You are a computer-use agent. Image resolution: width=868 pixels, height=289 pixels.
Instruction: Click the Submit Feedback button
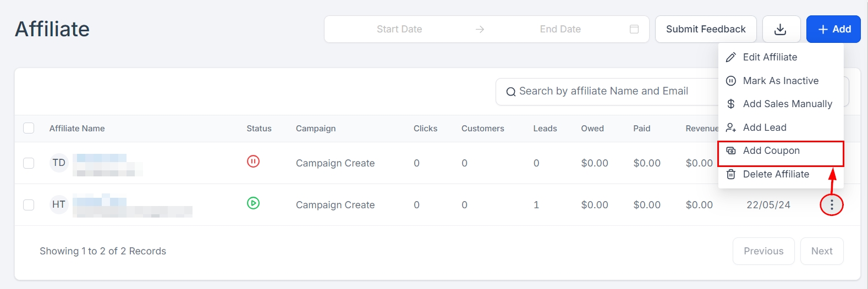(705, 29)
